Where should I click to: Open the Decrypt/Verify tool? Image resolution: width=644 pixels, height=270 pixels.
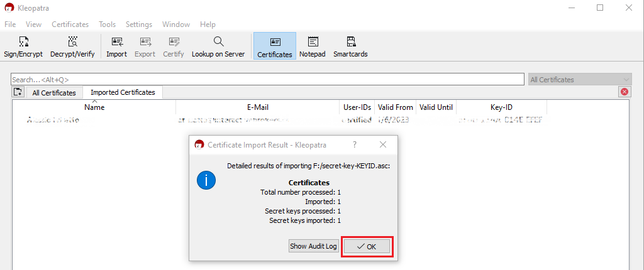pyautogui.click(x=72, y=46)
